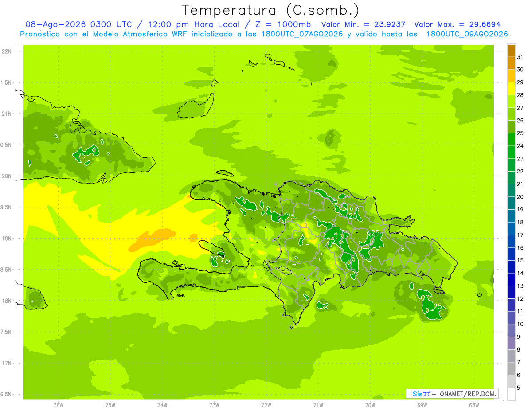
Task: Click the '31' value on the color scale
Action: click(520, 57)
